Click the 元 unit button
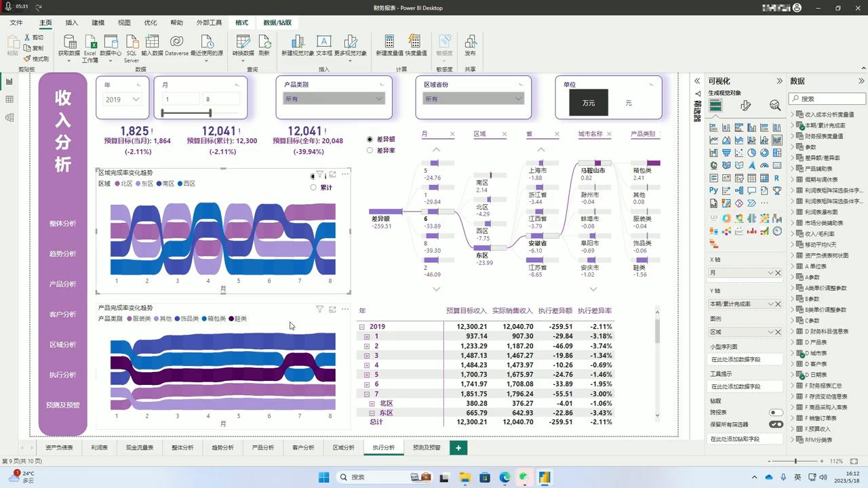868x488 pixels. (x=628, y=103)
